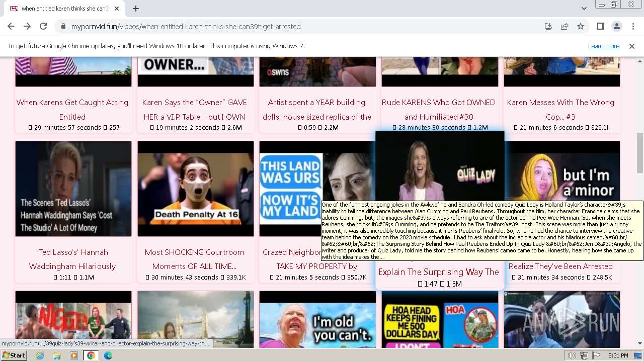This screenshot has height=362, width=644.
Task: View site information lock icon
Action: [63, 26]
